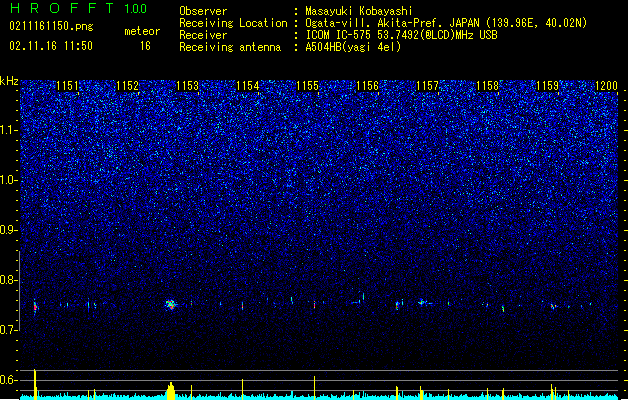
Task: Click the 1155 time axis label
Action: tap(307, 86)
